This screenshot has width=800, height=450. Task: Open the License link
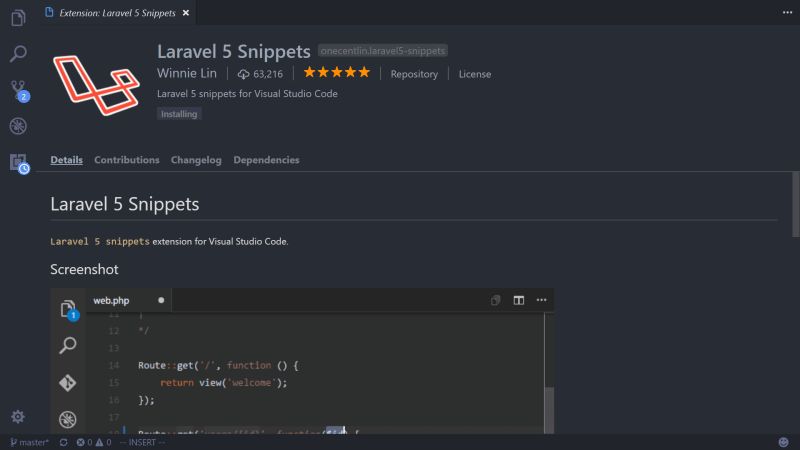pos(474,74)
